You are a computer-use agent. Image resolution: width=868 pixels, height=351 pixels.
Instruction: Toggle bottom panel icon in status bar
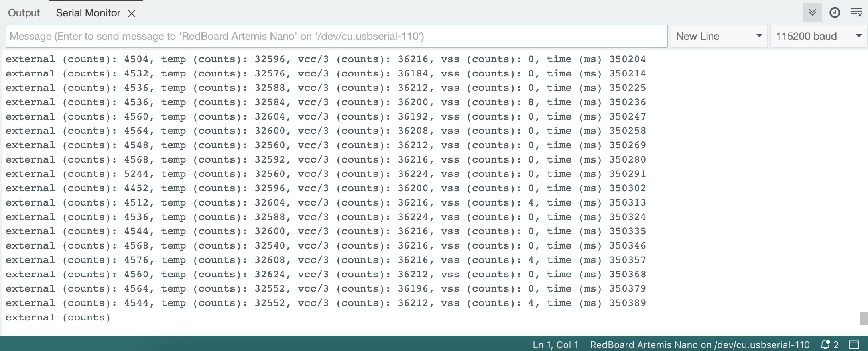pos(854,345)
